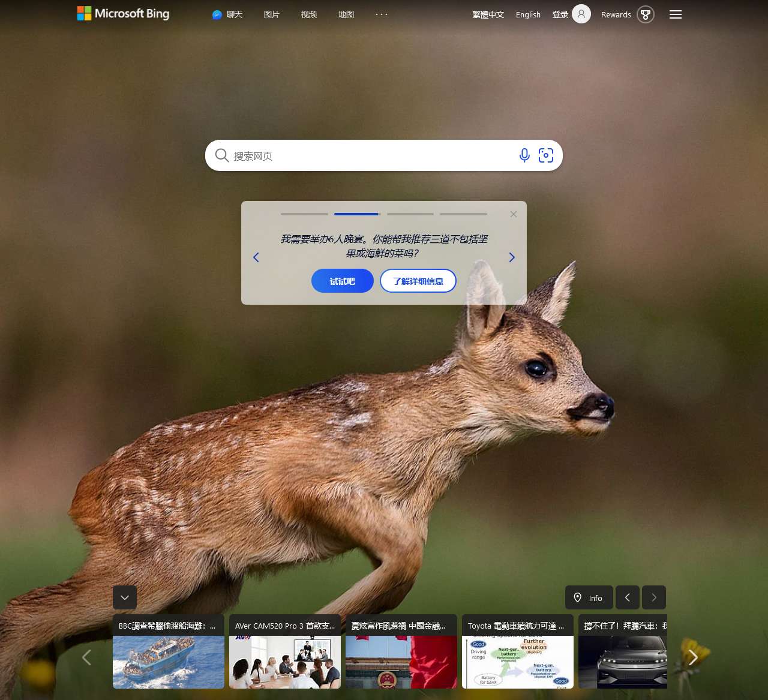Jump to first suggestion progress bar

[305, 214]
